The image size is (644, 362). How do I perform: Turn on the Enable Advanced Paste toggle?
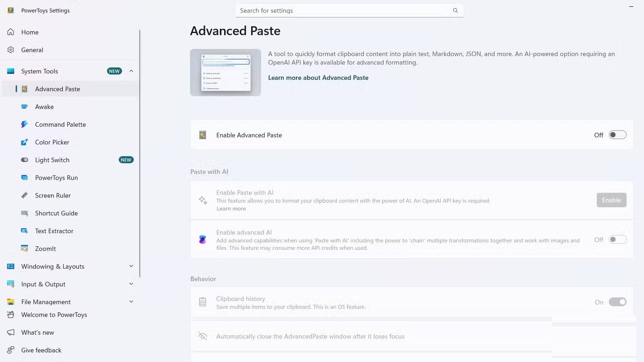617,135
